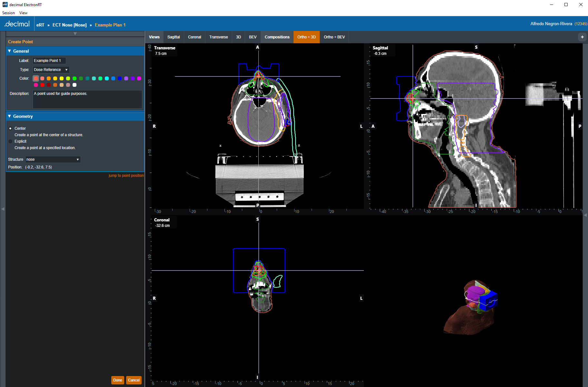Click the gray down-triangle above Create Point
Screen dimensions: 588x387
click(x=75, y=34)
